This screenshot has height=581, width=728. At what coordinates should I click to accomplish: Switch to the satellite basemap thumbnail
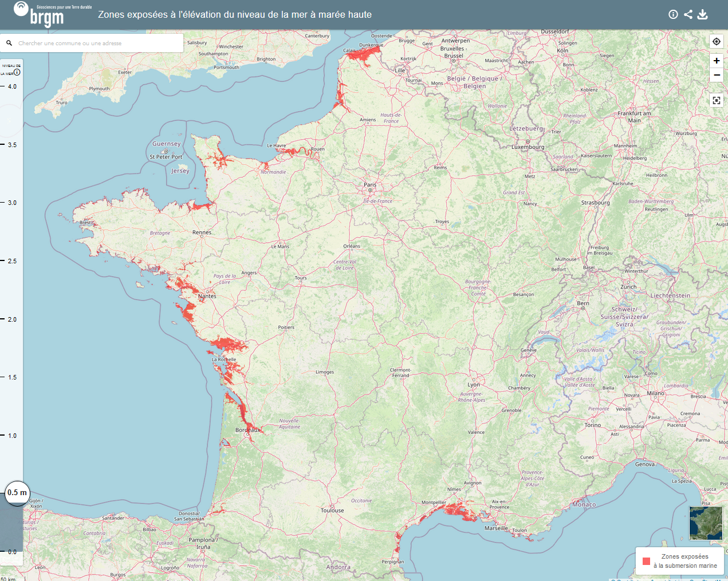coord(706,523)
